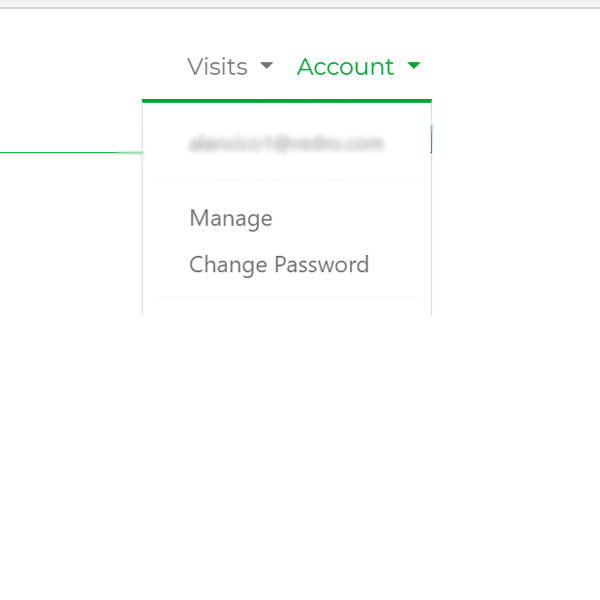The height and width of the screenshot is (600, 600).
Task: Open the Manage account page
Action: pos(231,218)
